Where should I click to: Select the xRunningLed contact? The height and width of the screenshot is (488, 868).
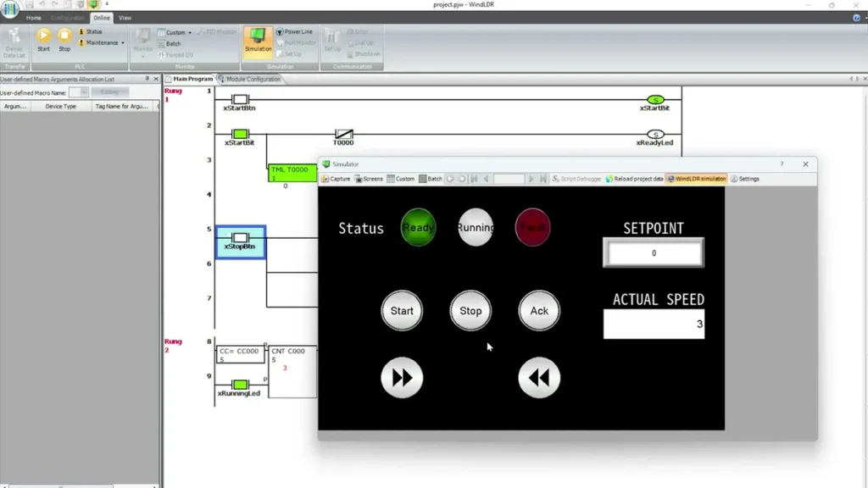click(x=240, y=385)
